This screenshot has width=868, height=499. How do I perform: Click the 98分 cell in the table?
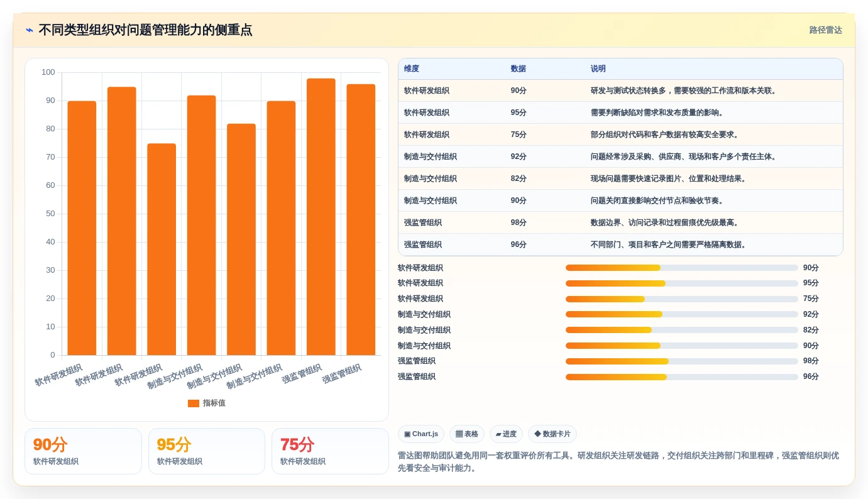pyautogui.click(x=519, y=222)
